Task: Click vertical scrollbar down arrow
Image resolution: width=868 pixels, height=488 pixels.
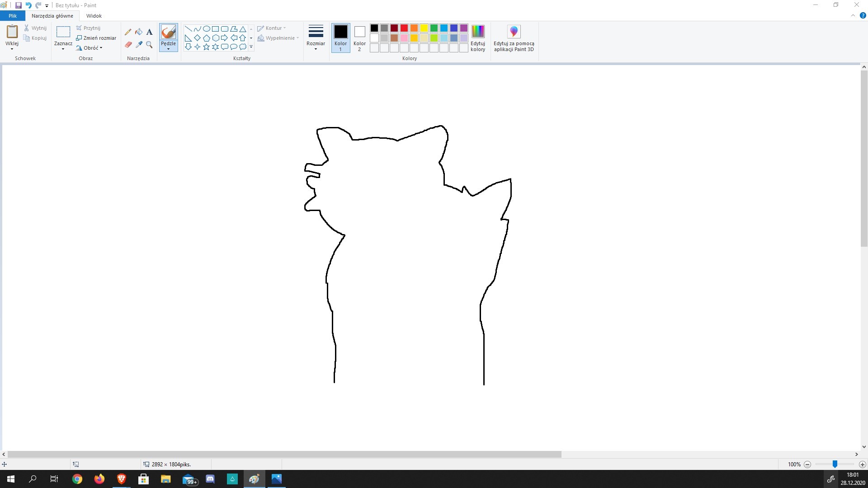Action: (864, 446)
